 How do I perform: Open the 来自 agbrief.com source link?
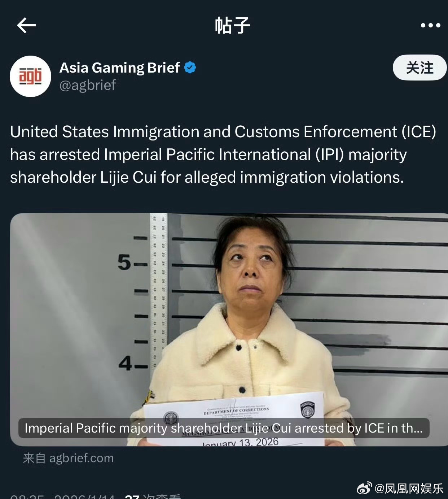[68, 458]
